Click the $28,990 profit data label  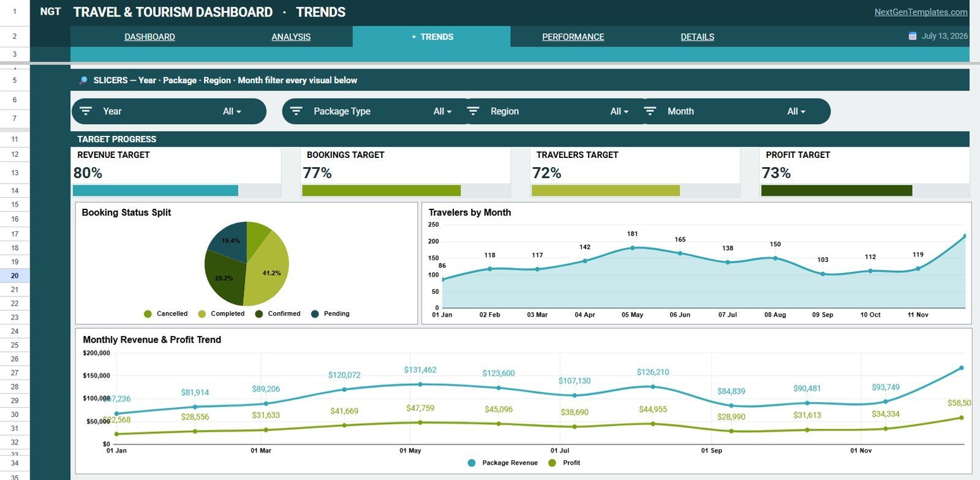click(x=731, y=416)
